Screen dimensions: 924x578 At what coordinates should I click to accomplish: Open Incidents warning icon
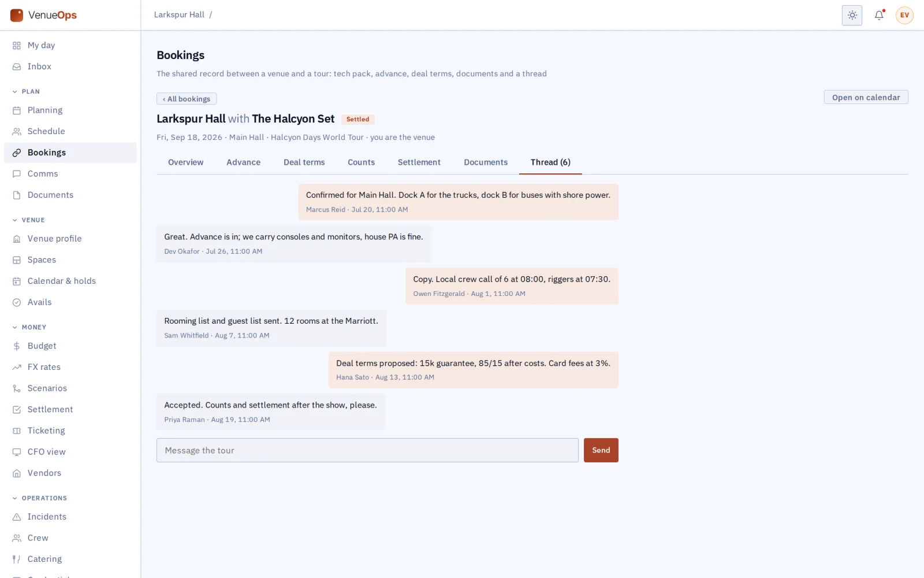[17, 516]
